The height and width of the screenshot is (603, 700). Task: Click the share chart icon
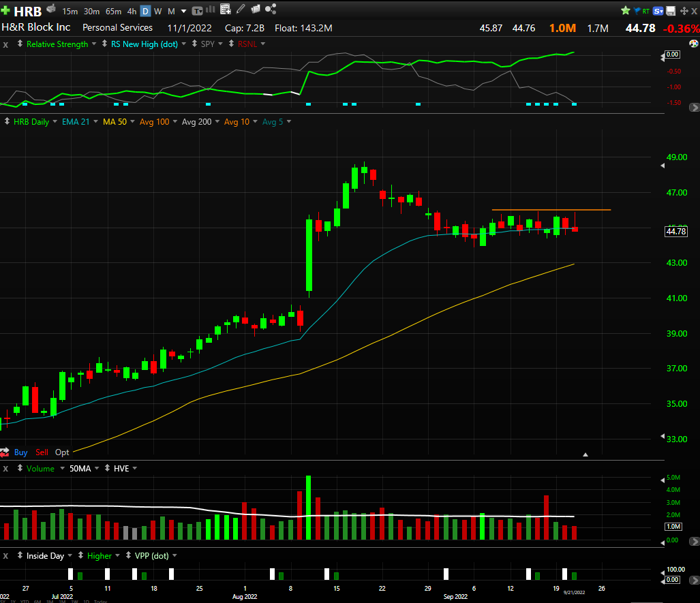coord(271,9)
